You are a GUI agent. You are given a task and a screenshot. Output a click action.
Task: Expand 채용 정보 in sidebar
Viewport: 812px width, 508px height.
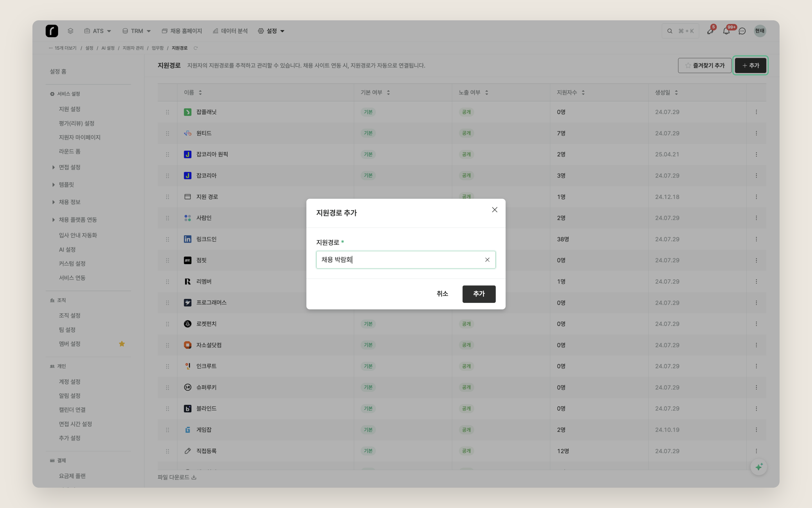(x=53, y=202)
